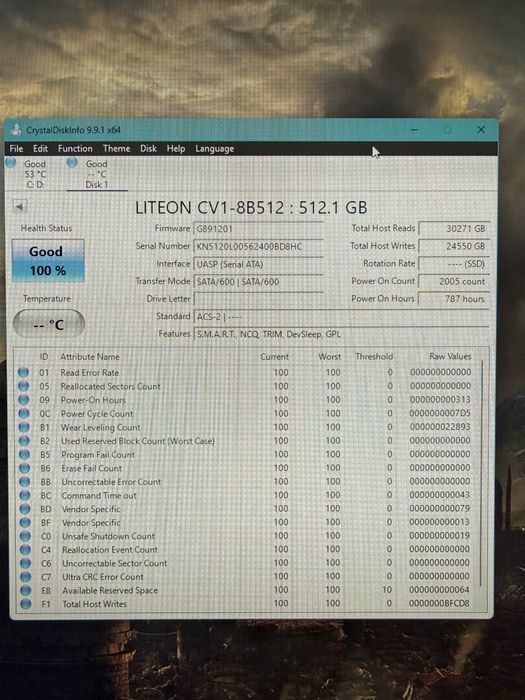Click the Serial Number field
Screen dimensions: 525x700
[258, 246]
